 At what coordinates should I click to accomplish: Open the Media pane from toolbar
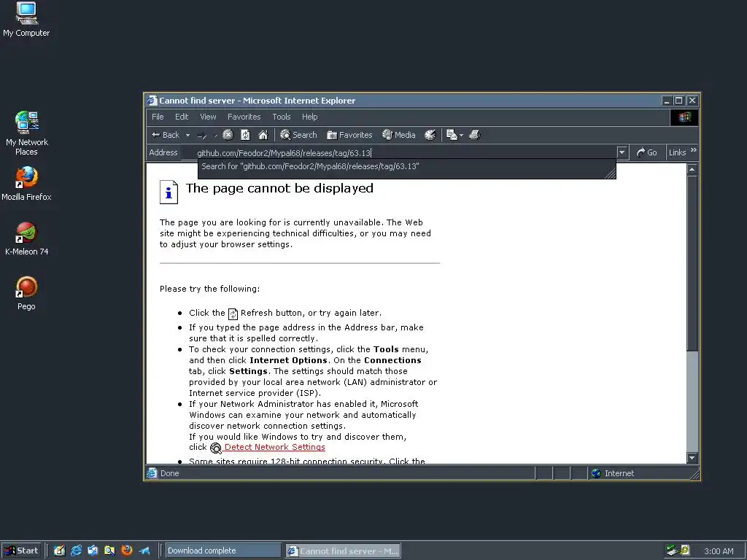399,135
